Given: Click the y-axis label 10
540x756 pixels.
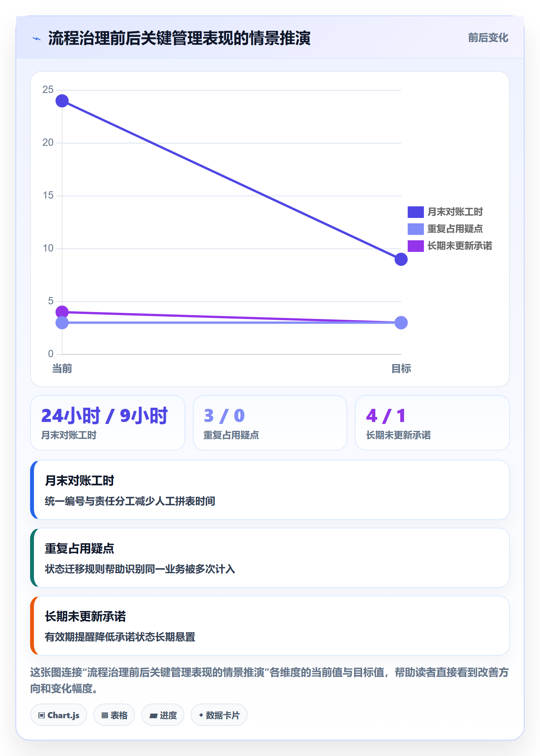Looking at the screenshot, I should pos(48,248).
